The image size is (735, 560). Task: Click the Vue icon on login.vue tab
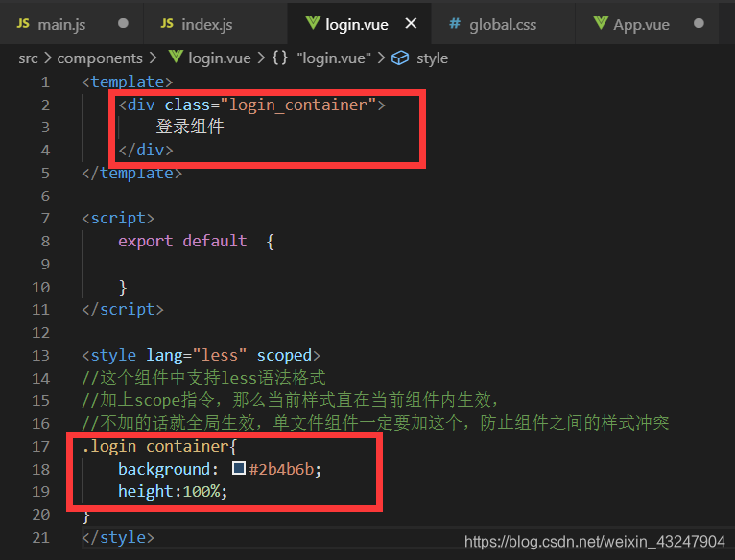[313, 23]
